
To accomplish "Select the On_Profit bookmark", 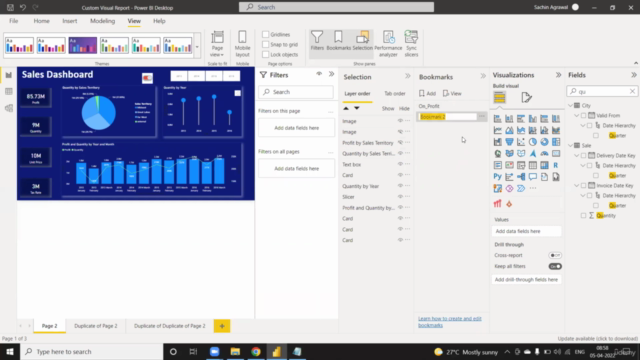I will click(x=429, y=106).
